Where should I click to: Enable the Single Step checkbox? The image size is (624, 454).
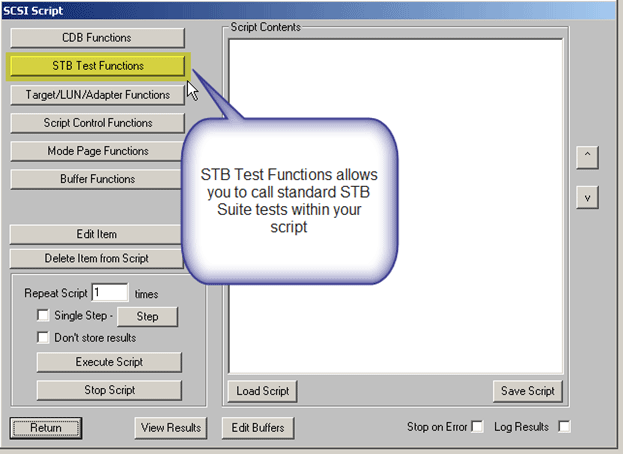(43, 316)
